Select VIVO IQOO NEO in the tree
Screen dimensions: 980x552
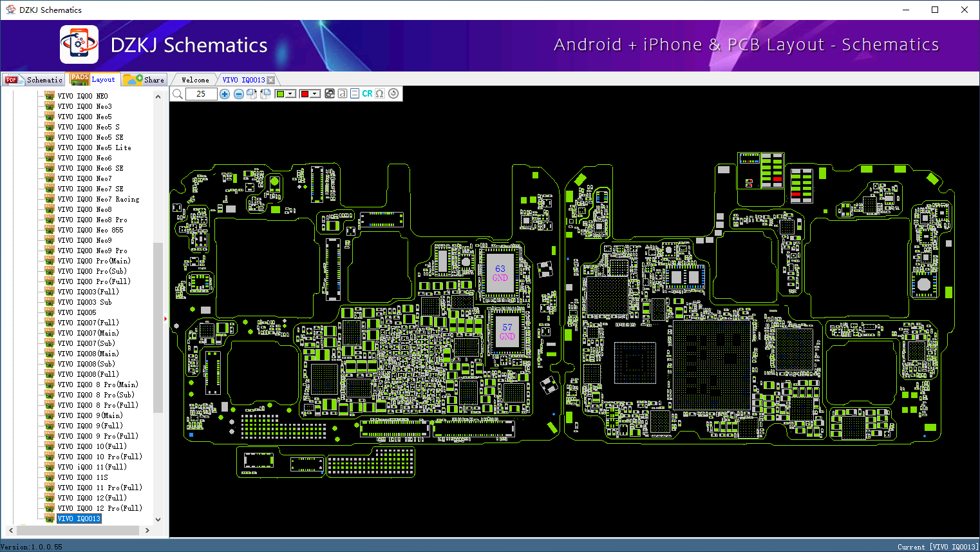(83, 96)
